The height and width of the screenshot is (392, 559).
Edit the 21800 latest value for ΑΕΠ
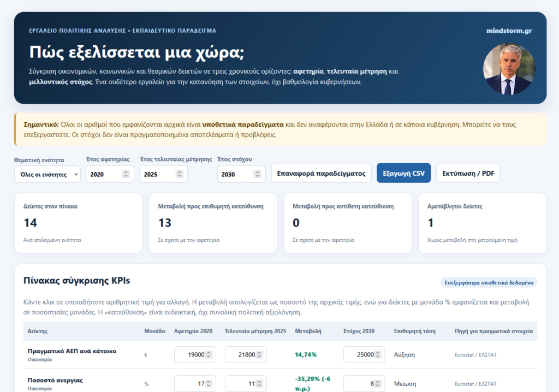click(246, 354)
